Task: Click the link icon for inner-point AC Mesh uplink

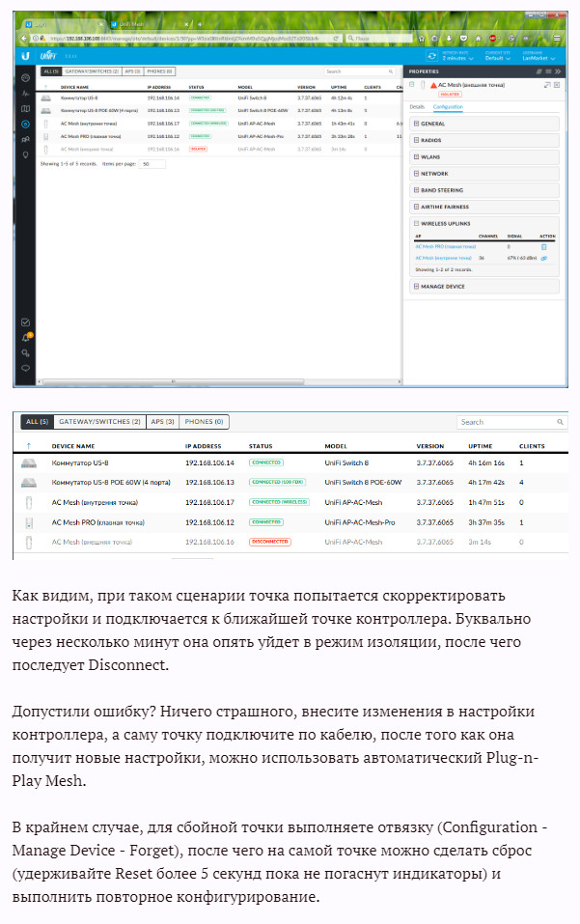Action: (543, 258)
